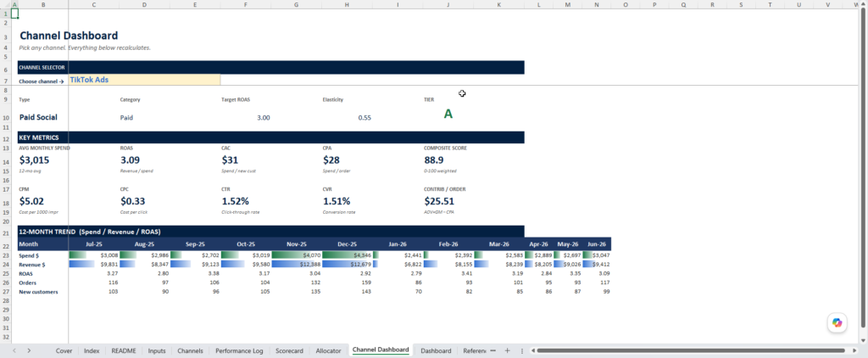Select the Mar-26 month header cell
This screenshot has height=358, width=868.
pyautogui.click(x=498, y=243)
